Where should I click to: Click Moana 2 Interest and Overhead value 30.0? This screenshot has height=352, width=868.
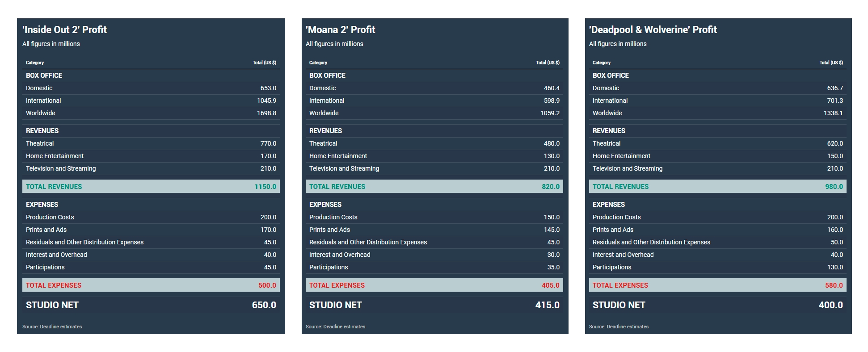pos(553,255)
